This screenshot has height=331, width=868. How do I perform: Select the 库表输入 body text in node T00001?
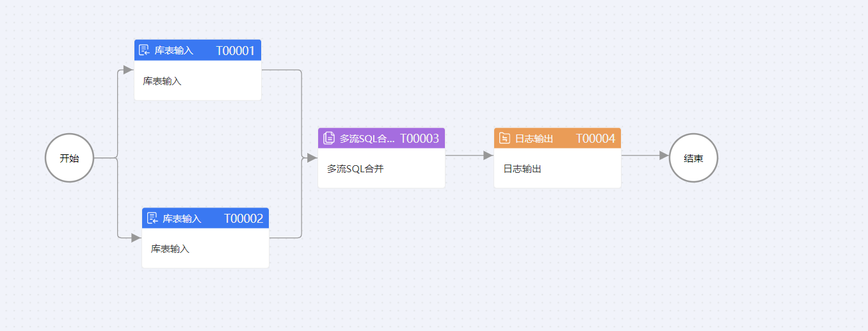tap(162, 81)
